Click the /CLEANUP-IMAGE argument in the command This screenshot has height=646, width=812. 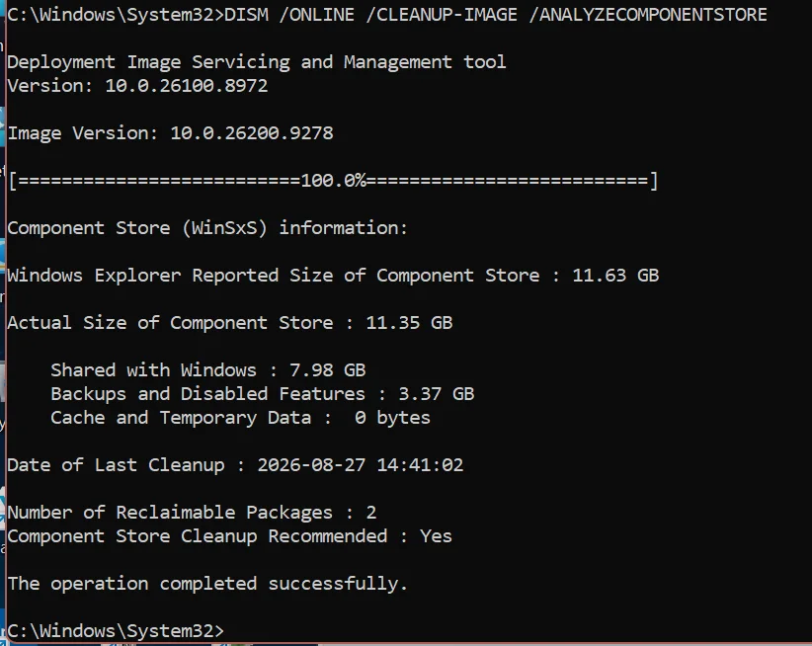442,15
